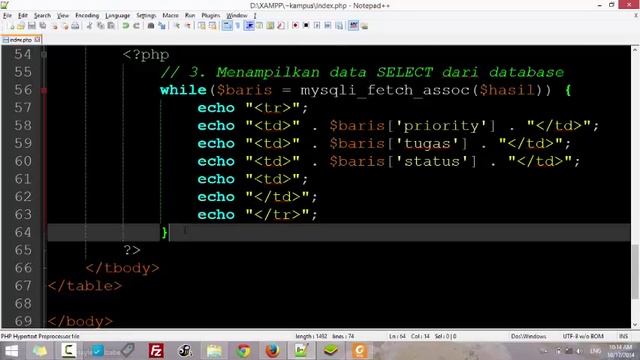Open the Document Map toolbar icon

click(270, 26)
